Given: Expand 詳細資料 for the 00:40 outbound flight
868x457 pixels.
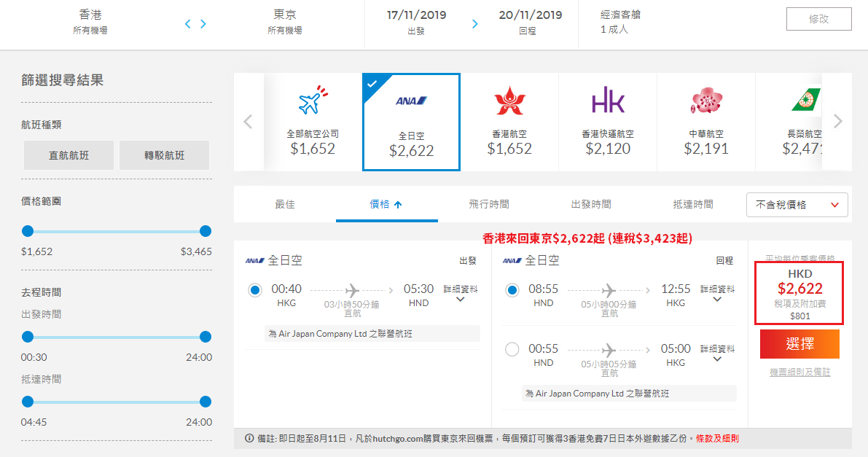Looking at the screenshot, I should (x=460, y=293).
